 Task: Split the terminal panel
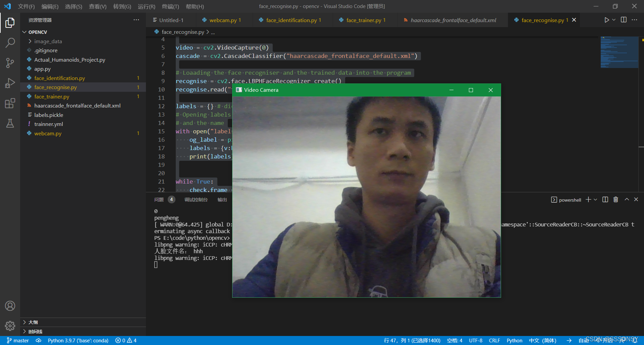point(605,200)
